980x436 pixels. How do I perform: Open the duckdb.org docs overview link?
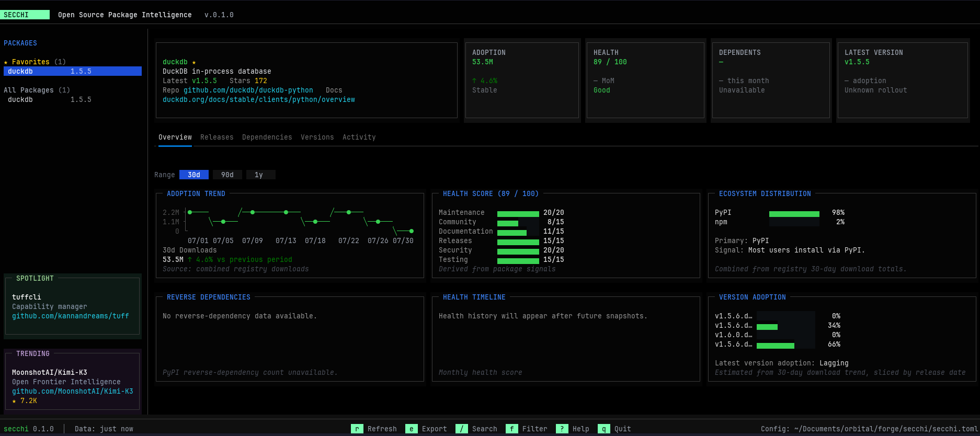point(259,99)
